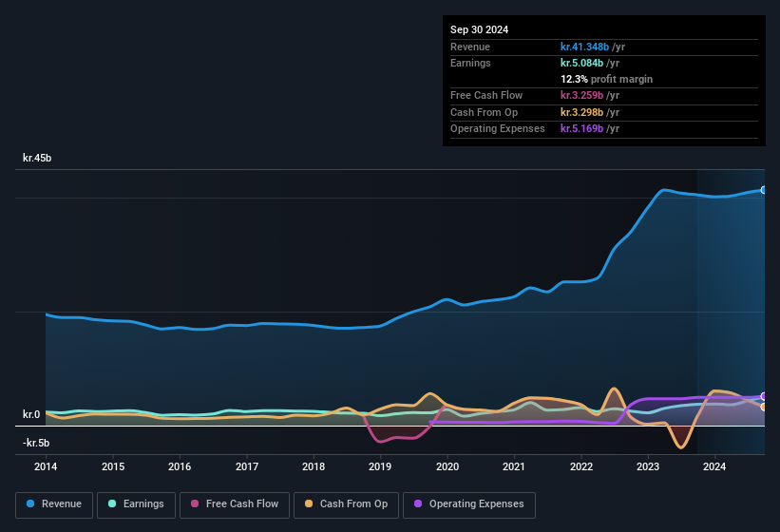Click the blue Revenue legend dot

pos(31,504)
